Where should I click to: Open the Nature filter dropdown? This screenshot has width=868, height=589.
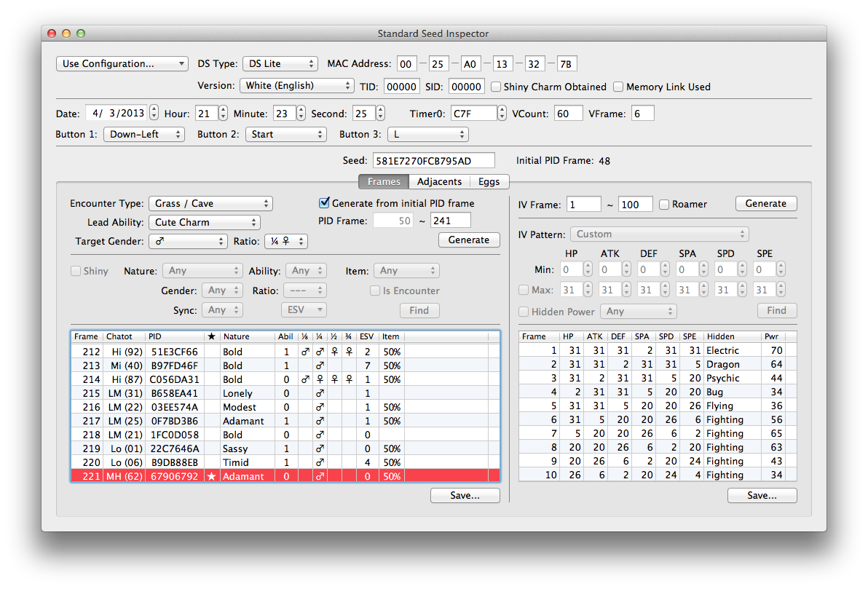[x=202, y=271]
